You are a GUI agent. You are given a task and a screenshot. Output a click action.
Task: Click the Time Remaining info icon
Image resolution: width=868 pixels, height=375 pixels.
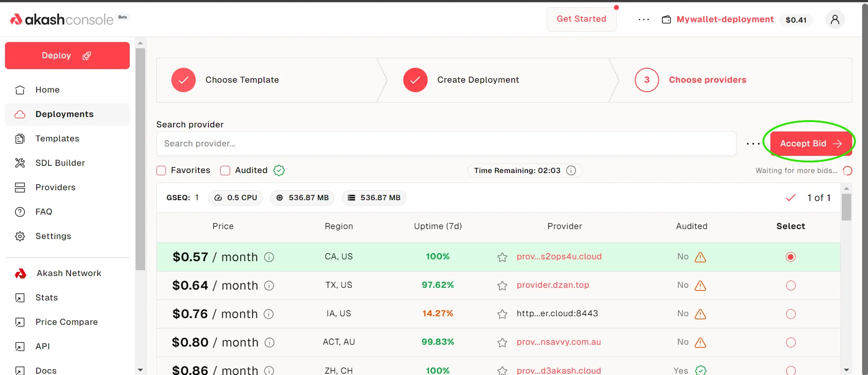[571, 170]
